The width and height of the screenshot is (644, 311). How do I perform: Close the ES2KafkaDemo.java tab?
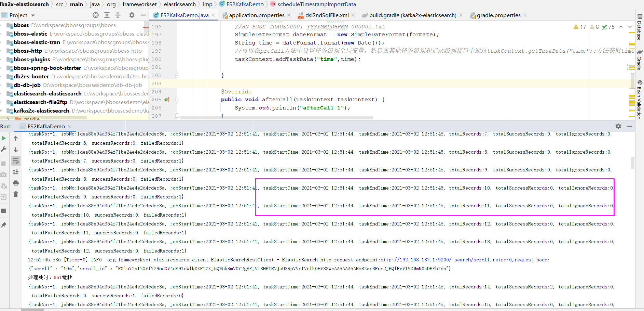pyautogui.click(x=213, y=15)
